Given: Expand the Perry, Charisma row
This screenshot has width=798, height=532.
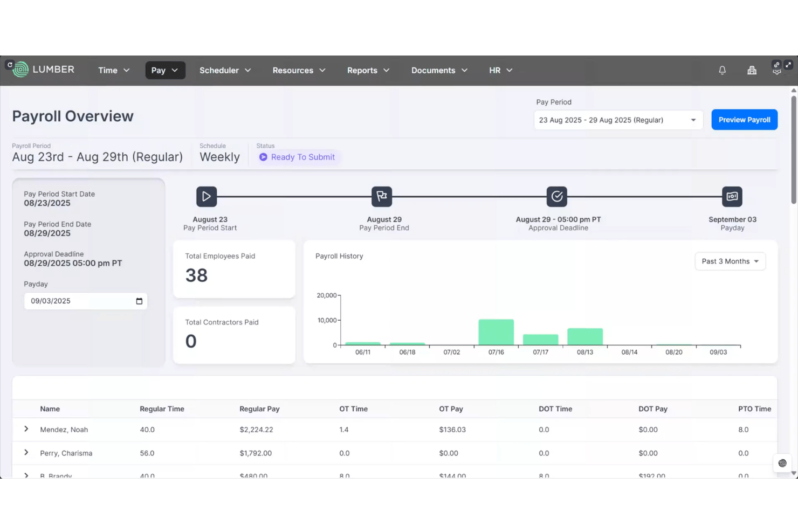Looking at the screenshot, I should coord(26,453).
